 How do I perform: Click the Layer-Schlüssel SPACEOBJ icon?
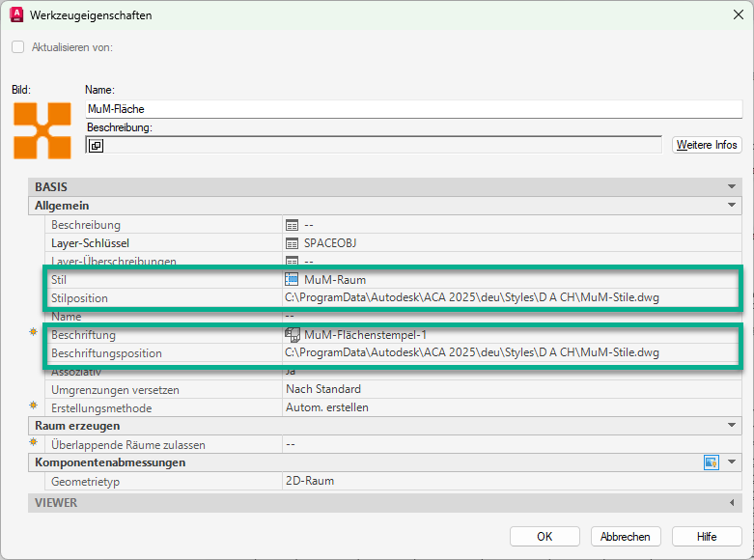(x=293, y=243)
